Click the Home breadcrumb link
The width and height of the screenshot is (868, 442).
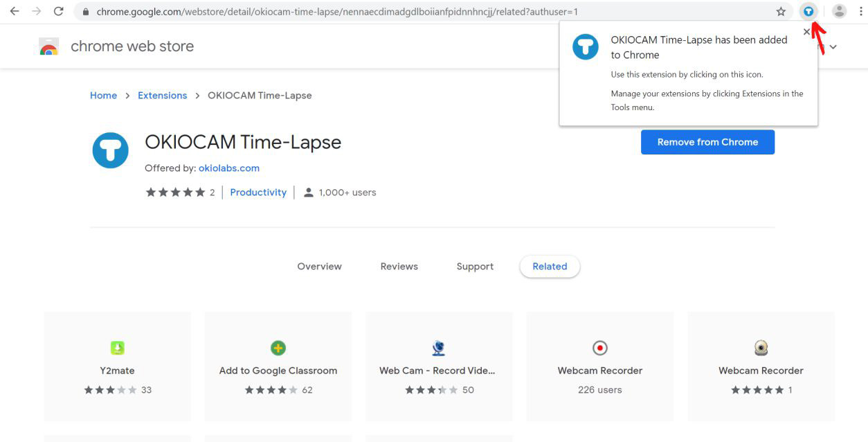pyautogui.click(x=103, y=96)
